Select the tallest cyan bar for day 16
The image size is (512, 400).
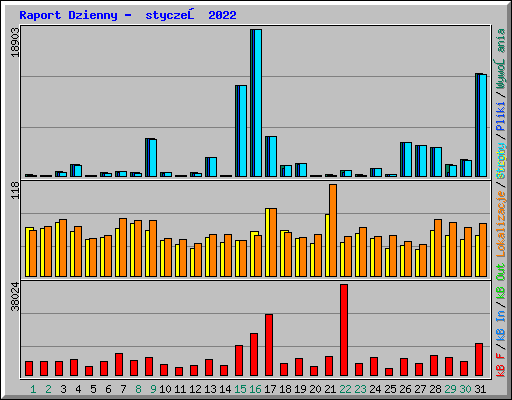tap(258, 103)
